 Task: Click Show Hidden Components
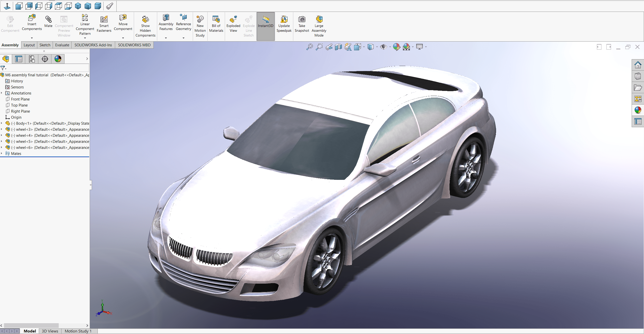tap(145, 26)
